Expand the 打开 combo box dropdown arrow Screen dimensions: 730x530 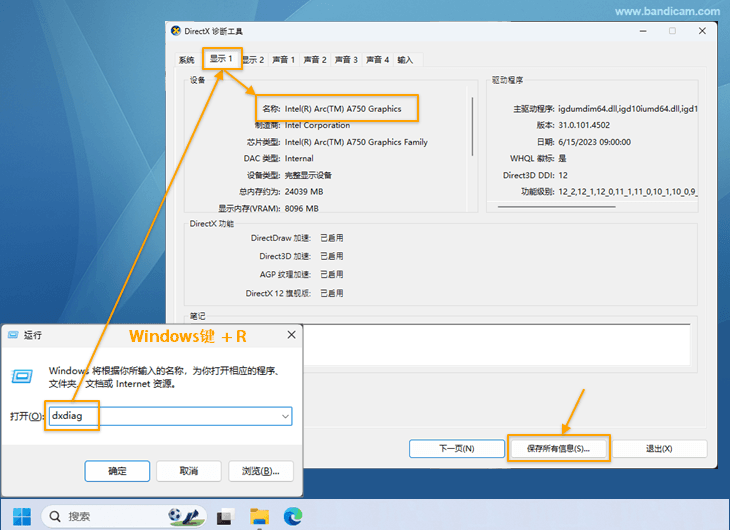[285, 416]
